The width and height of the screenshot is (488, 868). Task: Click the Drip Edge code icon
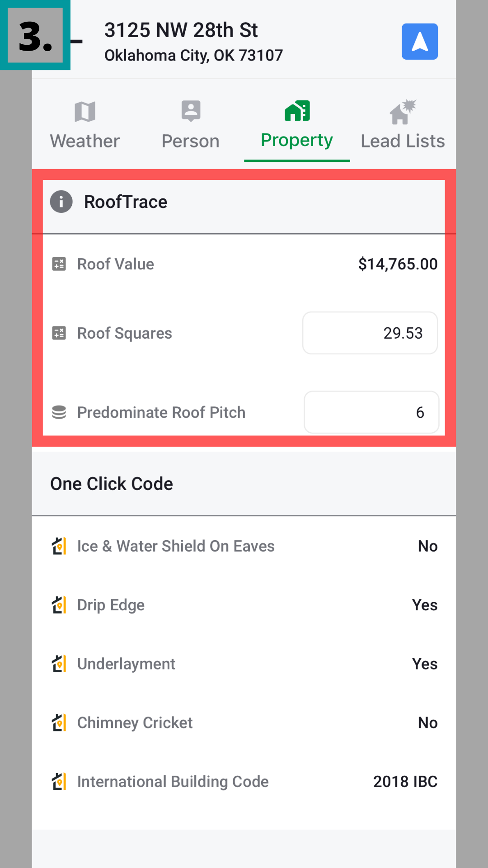tap(59, 605)
